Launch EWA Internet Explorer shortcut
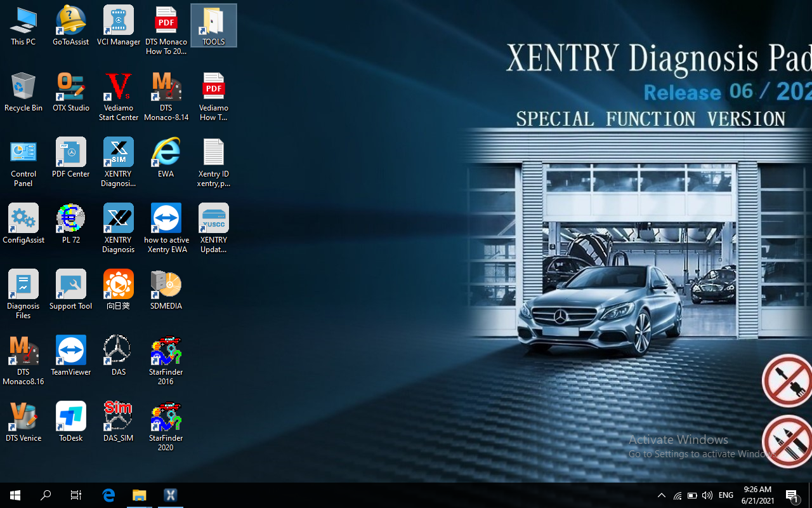 tap(166, 157)
